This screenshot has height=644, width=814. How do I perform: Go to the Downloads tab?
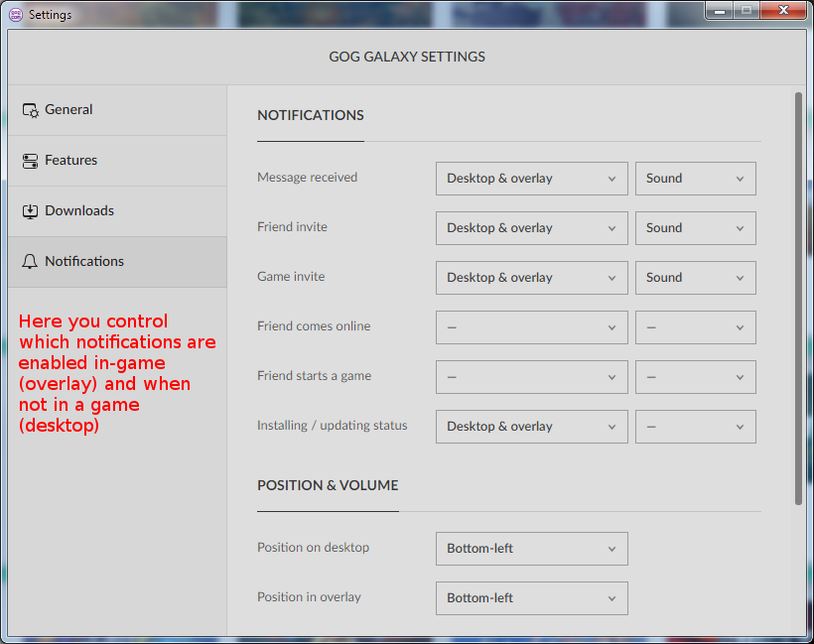[117, 211]
